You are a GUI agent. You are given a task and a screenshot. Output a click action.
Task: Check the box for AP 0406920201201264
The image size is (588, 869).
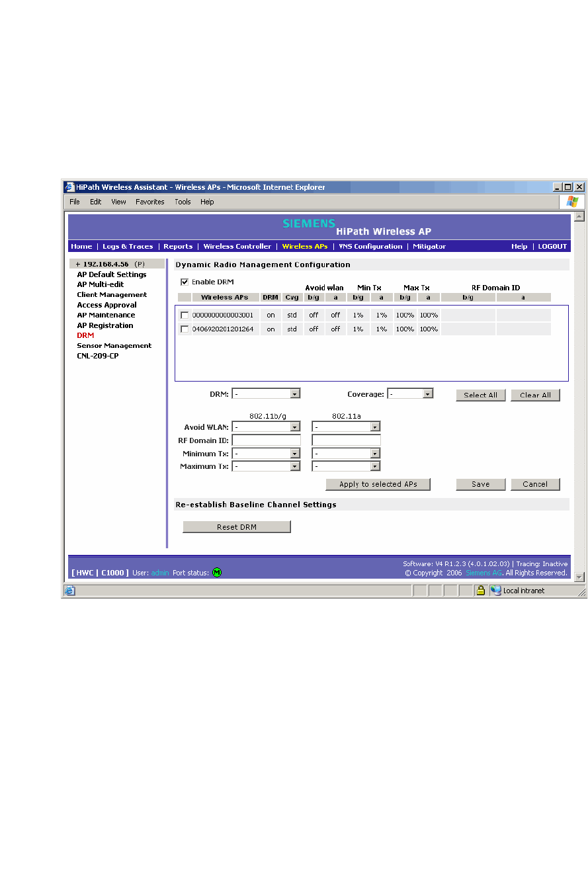[185, 329]
